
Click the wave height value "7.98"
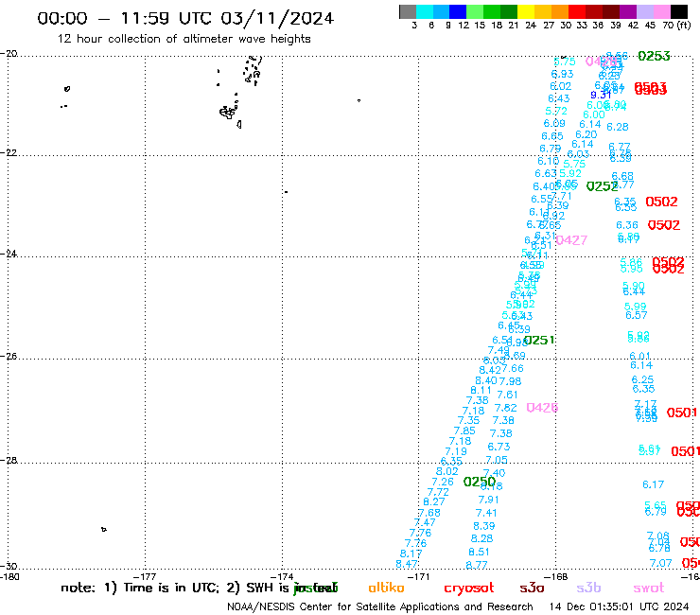510,382
